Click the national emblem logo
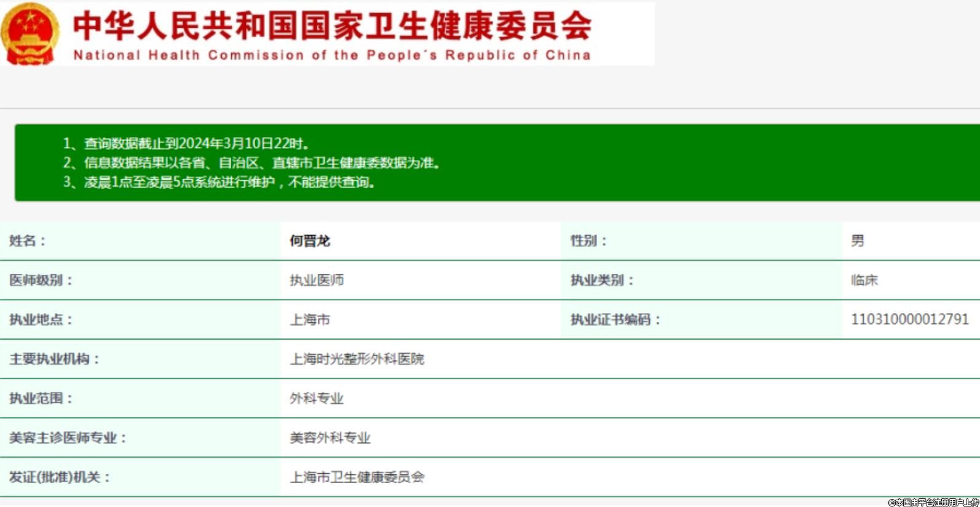The width and height of the screenshot is (980, 507). point(30,34)
